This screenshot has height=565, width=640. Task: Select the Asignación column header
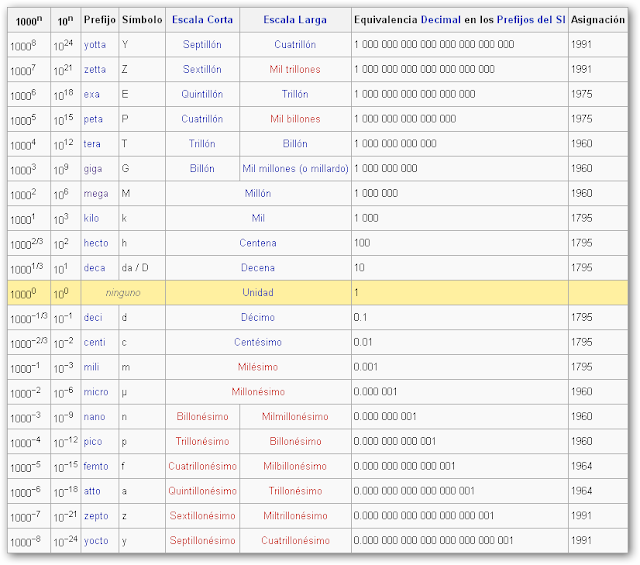[598, 20]
